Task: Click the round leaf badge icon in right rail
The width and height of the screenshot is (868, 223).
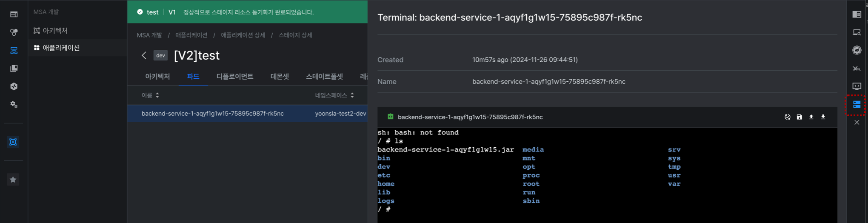Action: (x=857, y=50)
